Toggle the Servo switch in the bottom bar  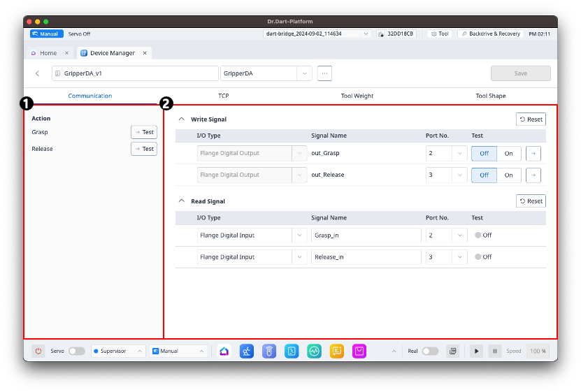pyautogui.click(x=76, y=351)
